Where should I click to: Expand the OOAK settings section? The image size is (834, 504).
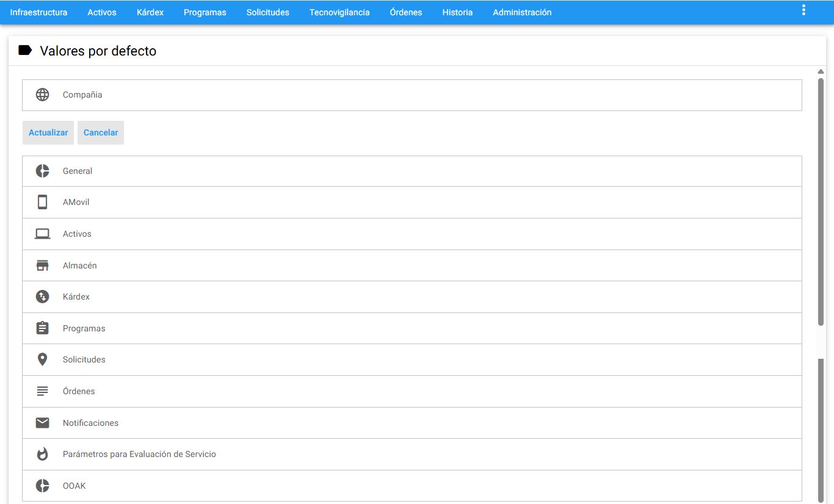(x=412, y=486)
